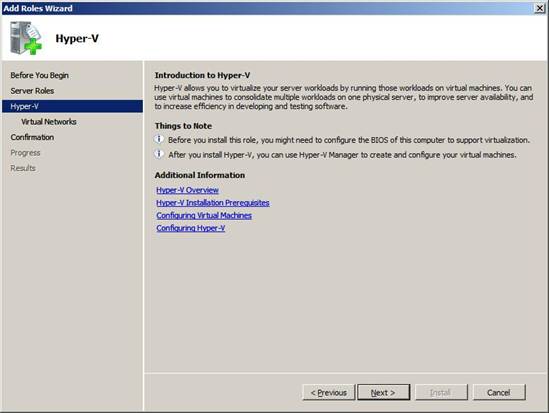Open the Virtual Networks sub-step
The height and width of the screenshot is (413, 549).
pos(49,121)
